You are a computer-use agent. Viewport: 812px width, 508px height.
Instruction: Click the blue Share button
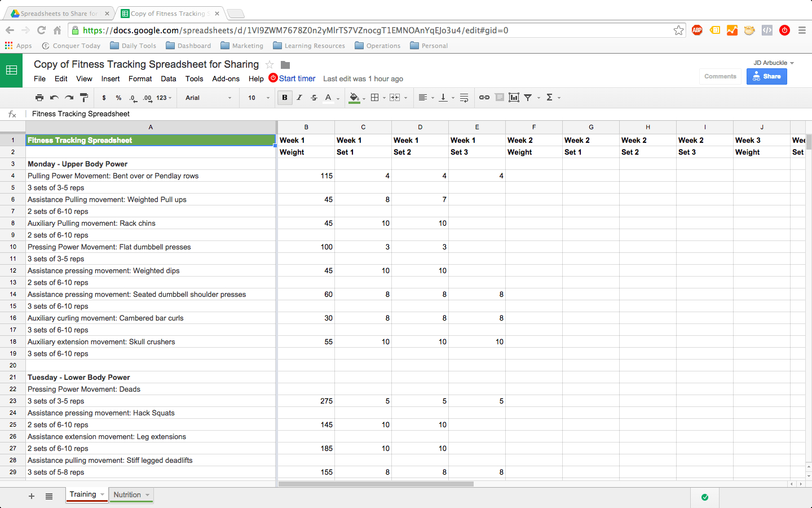coord(767,76)
